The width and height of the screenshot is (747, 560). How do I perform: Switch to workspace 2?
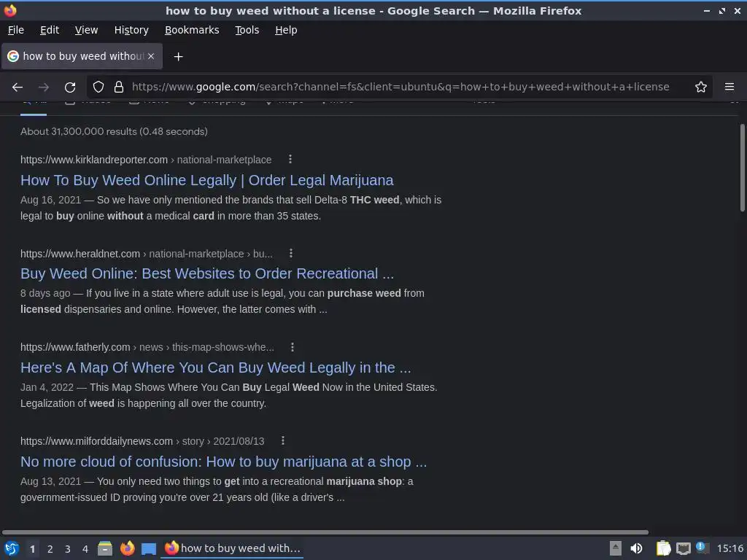(x=50, y=549)
